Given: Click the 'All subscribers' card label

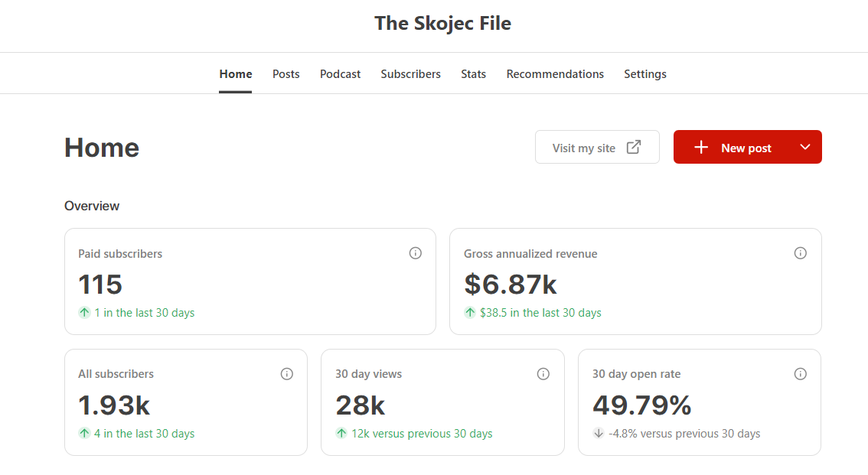Looking at the screenshot, I should pyautogui.click(x=116, y=374).
